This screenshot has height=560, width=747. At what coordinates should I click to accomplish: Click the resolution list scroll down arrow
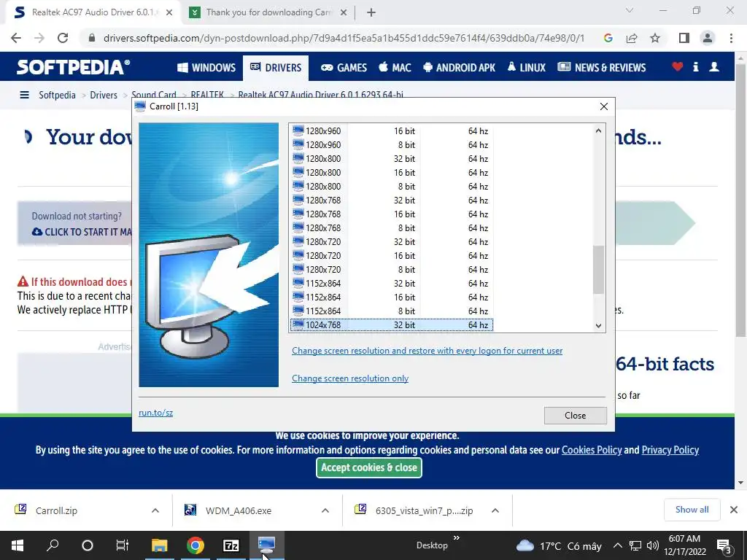pos(598,326)
